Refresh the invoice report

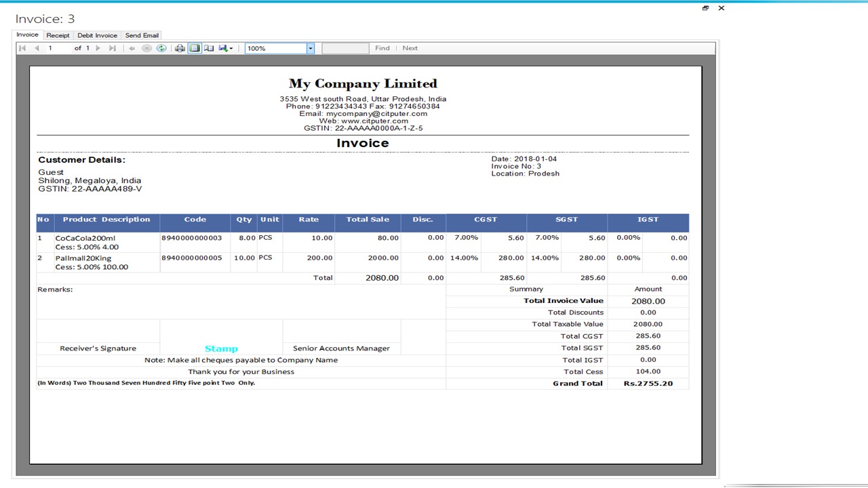[161, 47]
